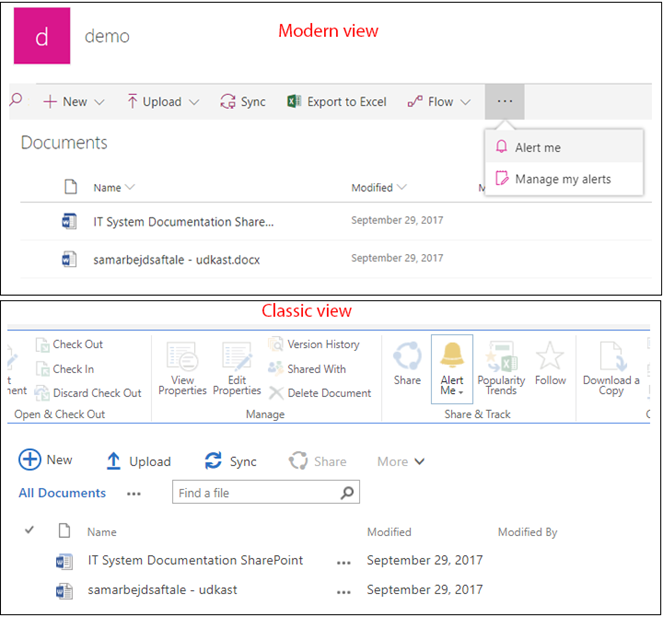Viewport: 663px width, 617px height.
Task: Click the Check In ribbon button
Action: 65,369
